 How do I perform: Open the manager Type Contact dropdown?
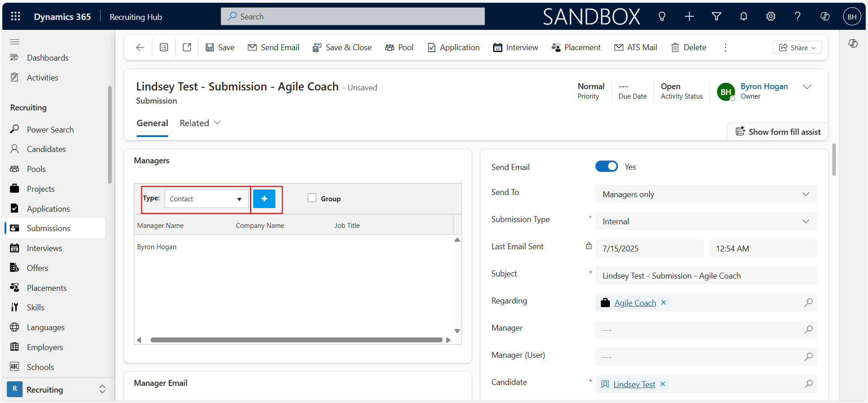click(x=207, y=199)
